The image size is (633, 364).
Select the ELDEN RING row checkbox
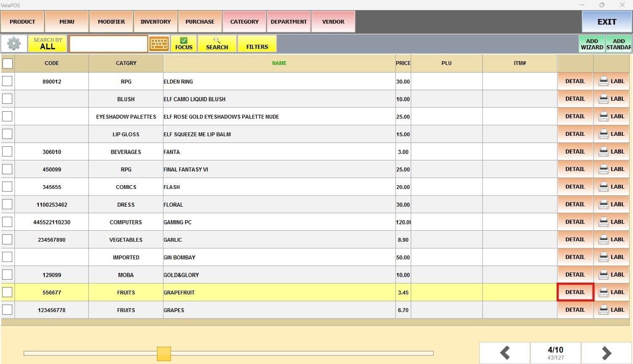7,81
